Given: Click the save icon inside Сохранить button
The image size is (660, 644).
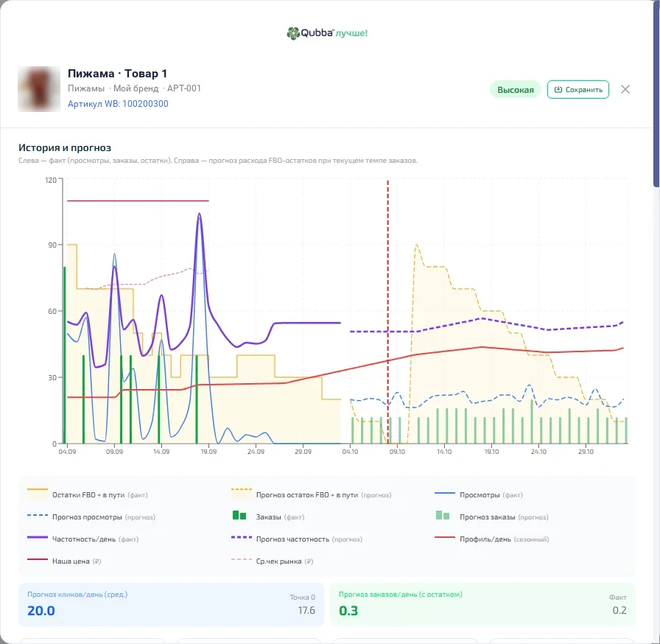Looking at the screenshot, I should (558, 90).
